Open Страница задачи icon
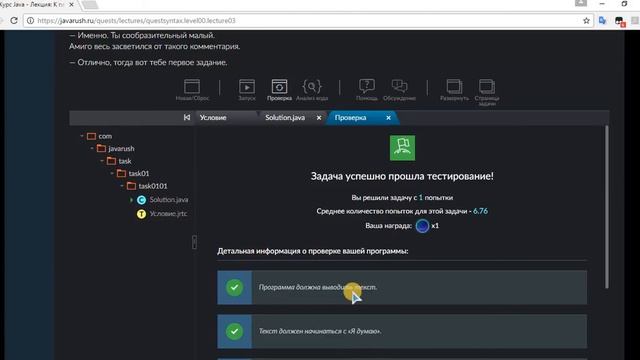This screenshot has height=360, width=640. coord(487,92)
